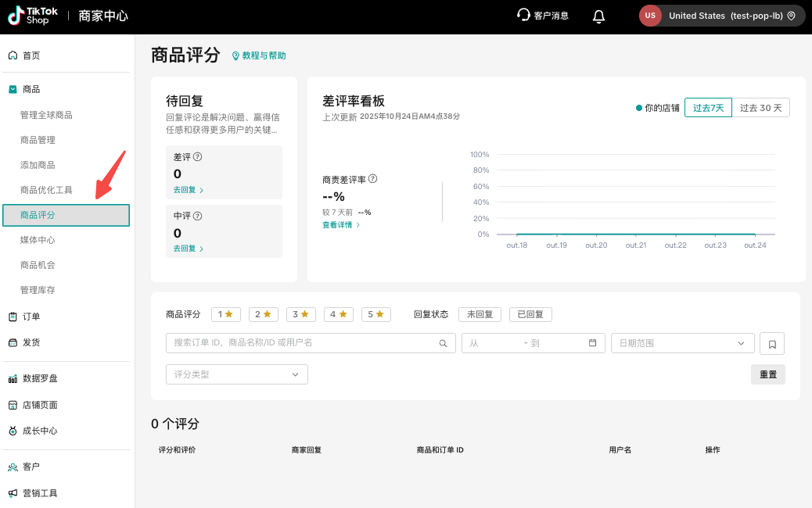Toggle the 1-star rating filter

[225, 314]
